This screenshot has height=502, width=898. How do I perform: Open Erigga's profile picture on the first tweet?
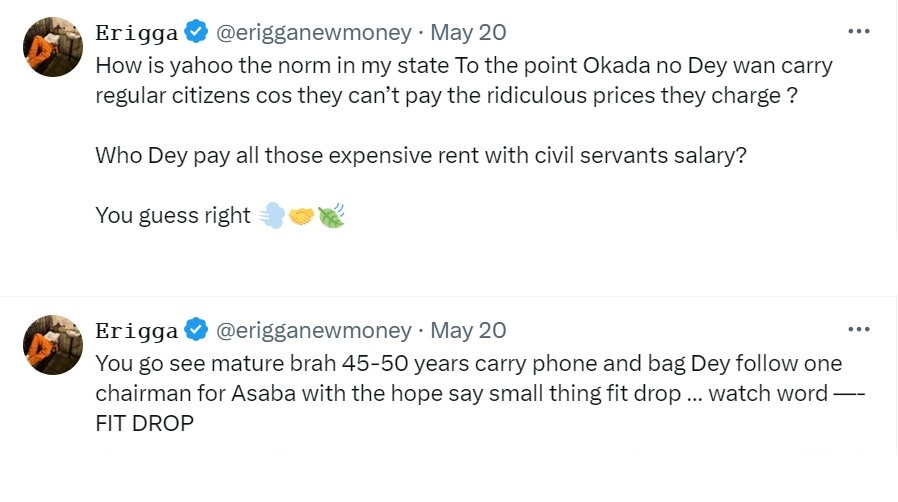pos(52,47)
